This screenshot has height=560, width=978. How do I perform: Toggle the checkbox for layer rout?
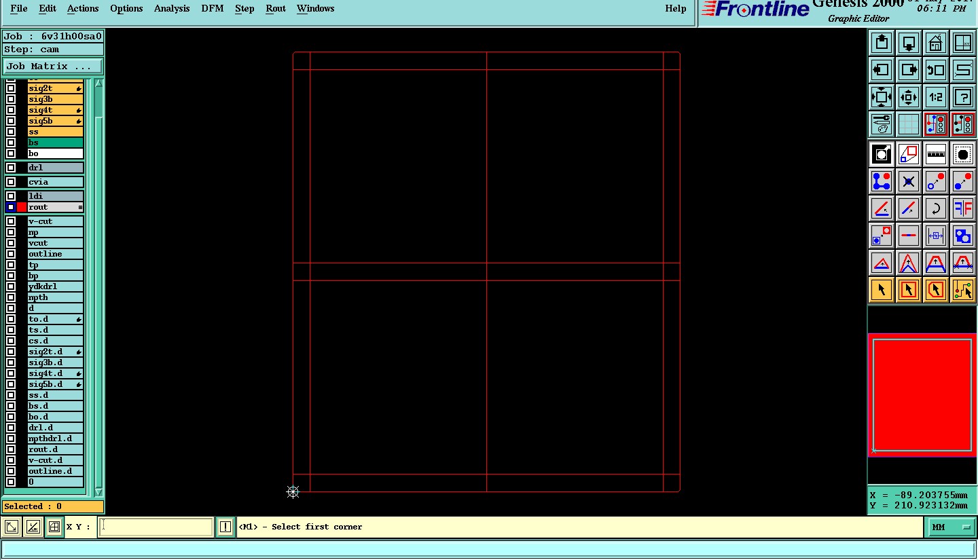(11, 207)
